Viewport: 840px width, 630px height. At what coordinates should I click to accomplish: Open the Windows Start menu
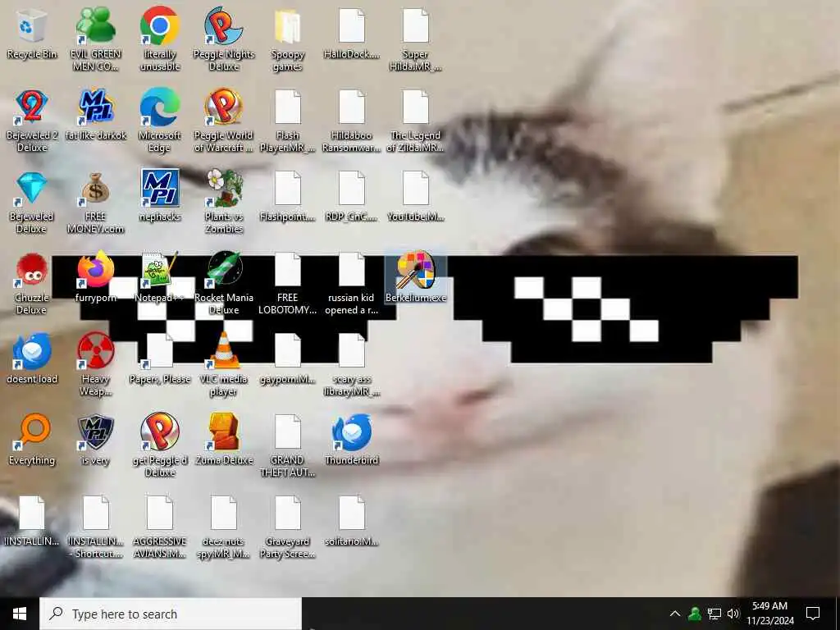(x=20, y=614)
